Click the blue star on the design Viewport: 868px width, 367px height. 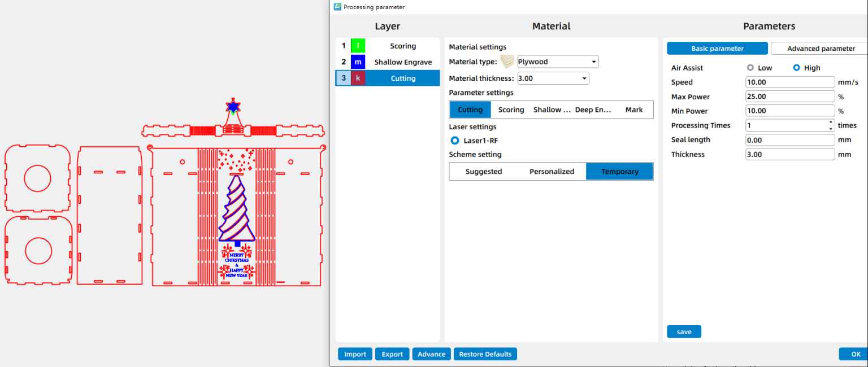[x=232, y=106]
